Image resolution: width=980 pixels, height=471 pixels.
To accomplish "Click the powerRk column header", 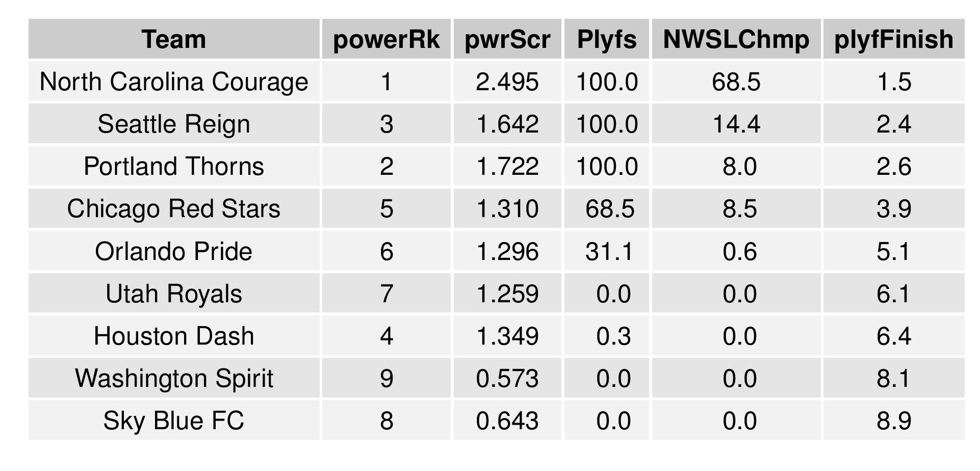I will pos(386,39).
